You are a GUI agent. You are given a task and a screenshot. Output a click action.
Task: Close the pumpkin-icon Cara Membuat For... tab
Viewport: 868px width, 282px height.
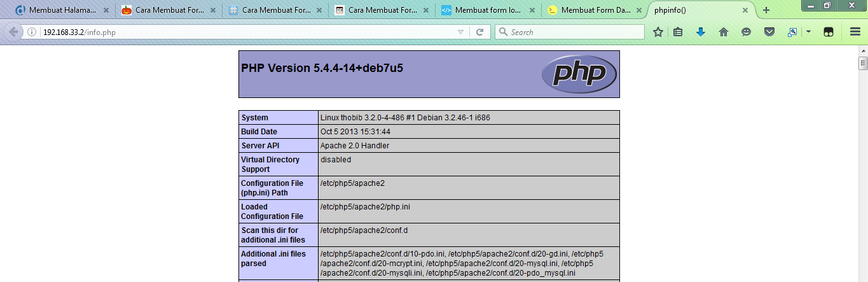[x=213, y=10]
